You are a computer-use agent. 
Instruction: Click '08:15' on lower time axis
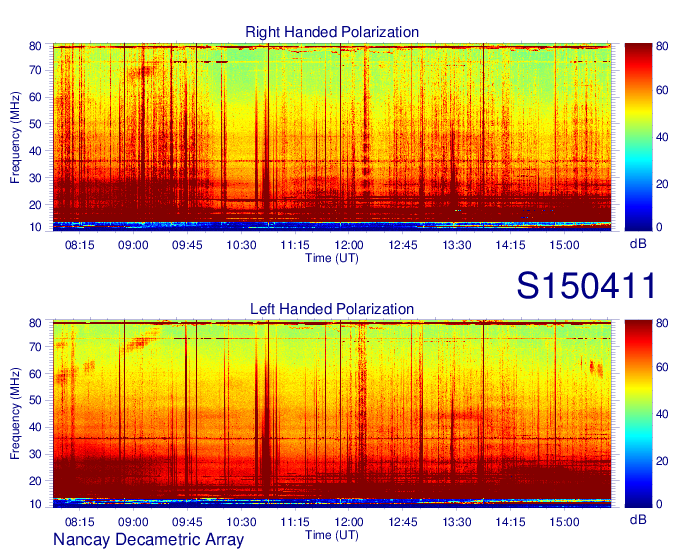pyautogui.click(x=79, y=522)
